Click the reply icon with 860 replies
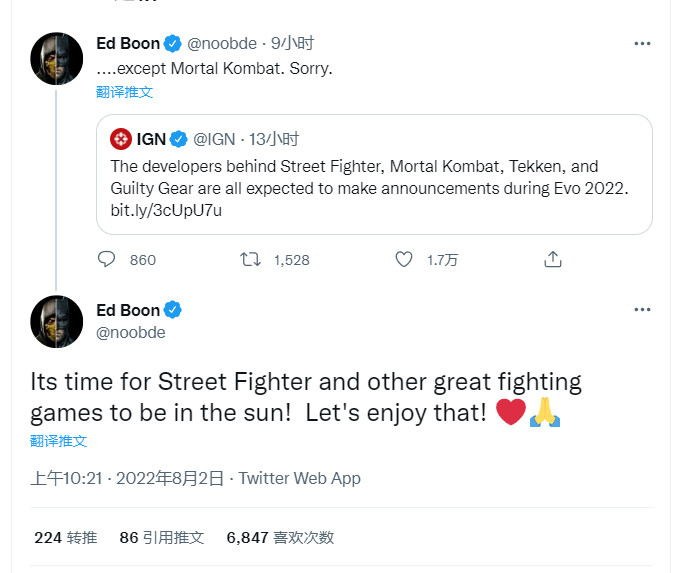Screen dimensions: 690x573 tap(106, 260)
